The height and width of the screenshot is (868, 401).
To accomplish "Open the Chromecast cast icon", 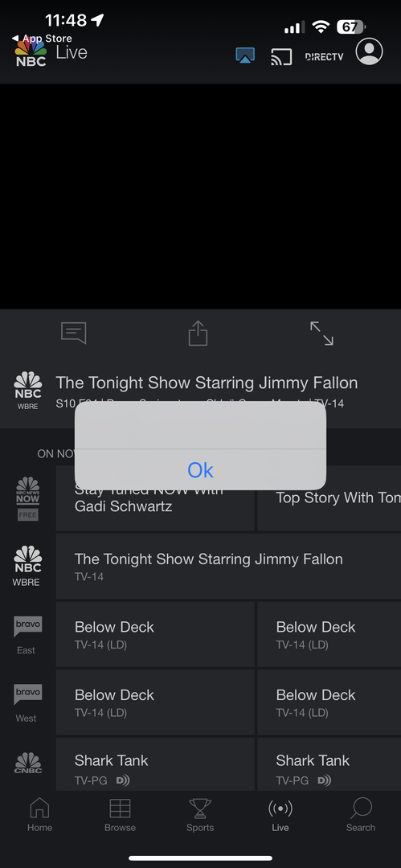I will click(x=281, y=56).
